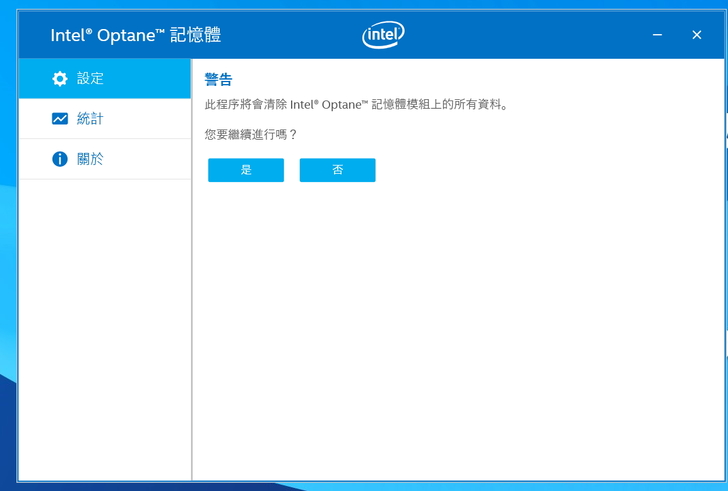This screenshot has width=728, height=491.
Task: Click the gear icon beside 設定
Action: 60,79
